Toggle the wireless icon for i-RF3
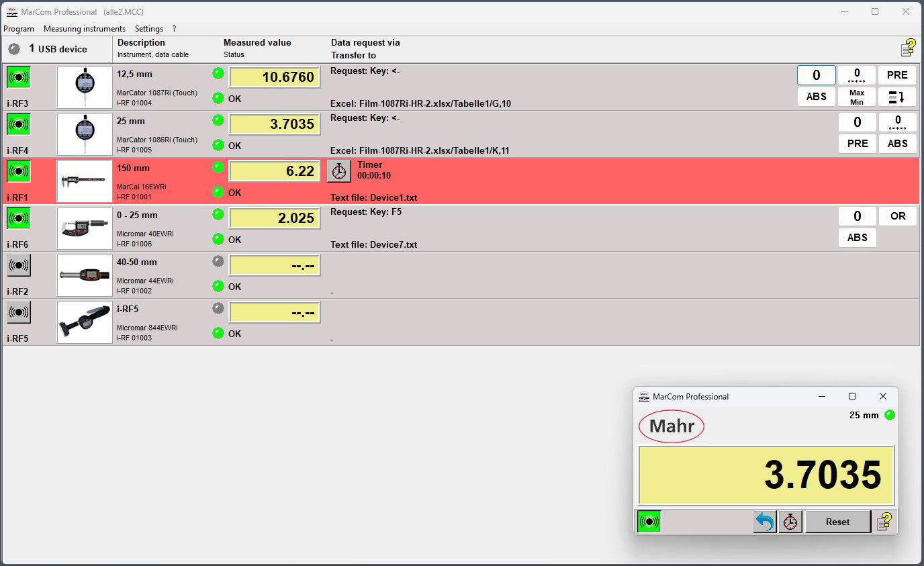This screenshot has height=566, width=924. 19,77
